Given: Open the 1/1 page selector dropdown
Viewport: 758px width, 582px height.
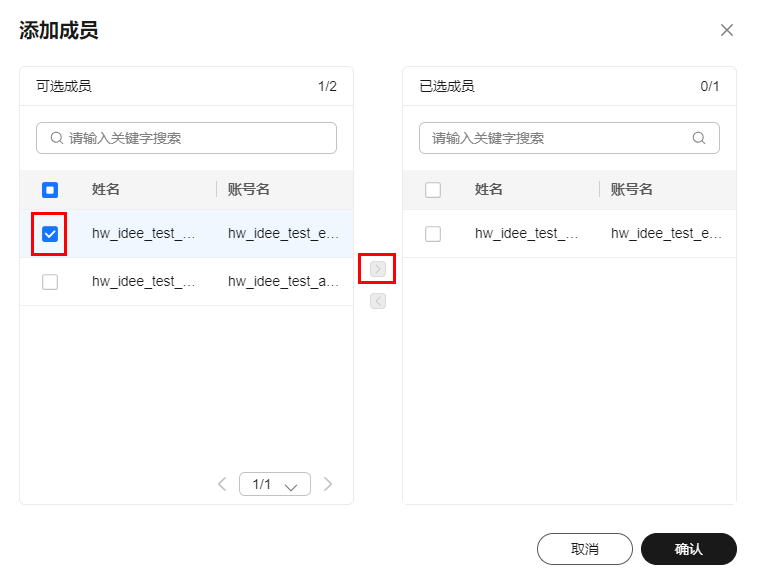Looking at the screenshot, I should click(275, 484).
